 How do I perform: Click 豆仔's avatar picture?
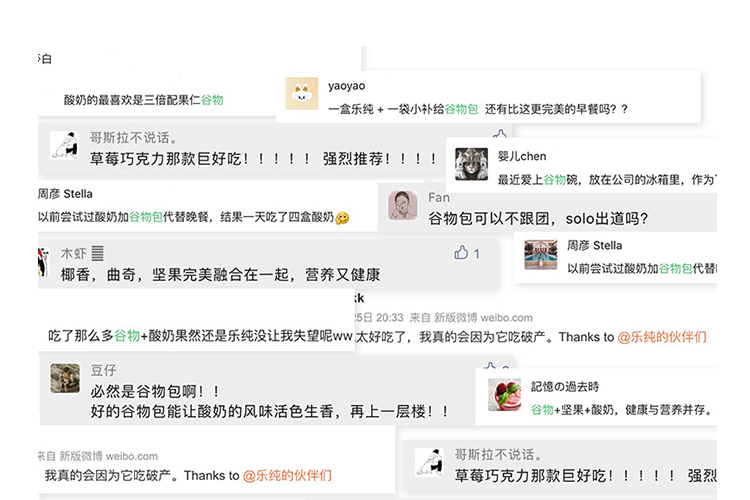pos(65,378)
